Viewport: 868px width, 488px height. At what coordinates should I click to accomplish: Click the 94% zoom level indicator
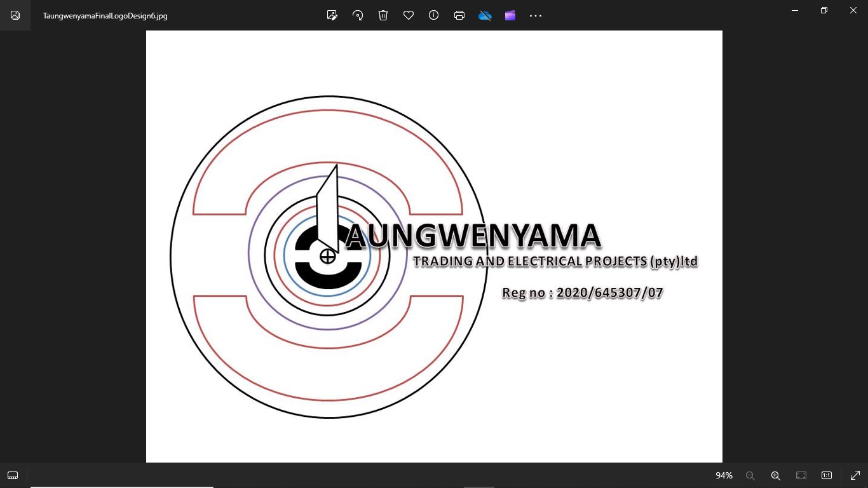click(x=724, y=475)
